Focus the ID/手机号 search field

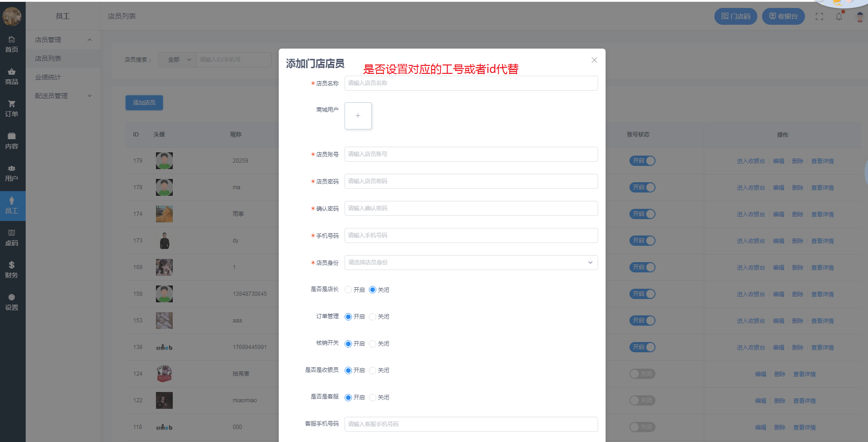(234, 60)
